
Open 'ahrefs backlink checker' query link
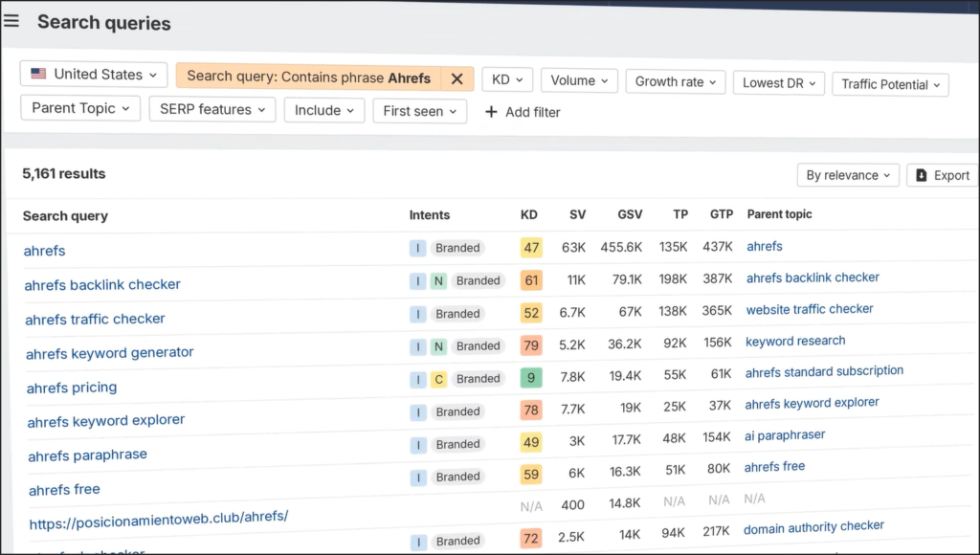tap(102, 285)
